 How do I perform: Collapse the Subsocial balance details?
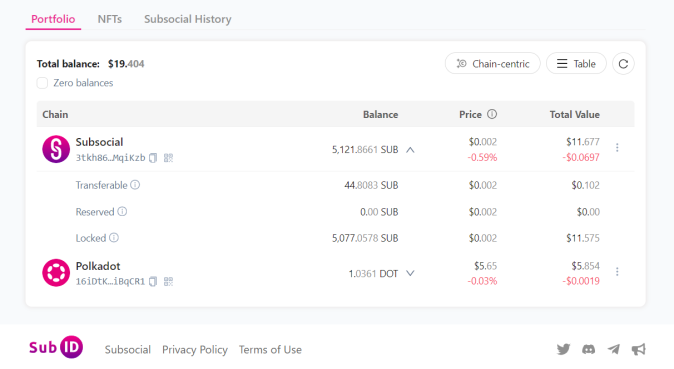411,150
